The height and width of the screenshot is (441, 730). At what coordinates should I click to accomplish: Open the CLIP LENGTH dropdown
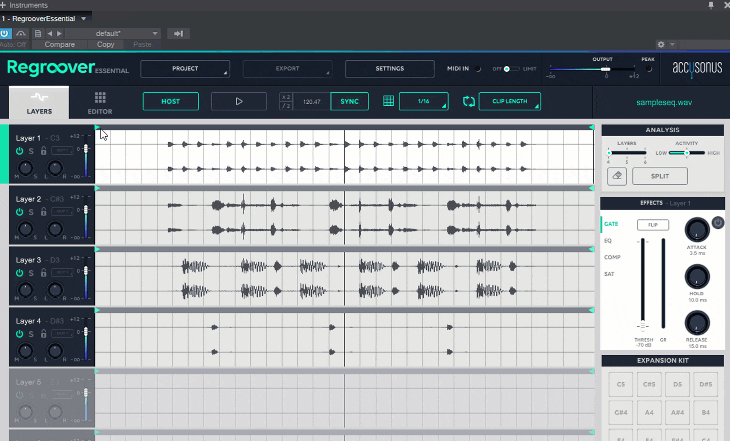(x=510, y=101)
